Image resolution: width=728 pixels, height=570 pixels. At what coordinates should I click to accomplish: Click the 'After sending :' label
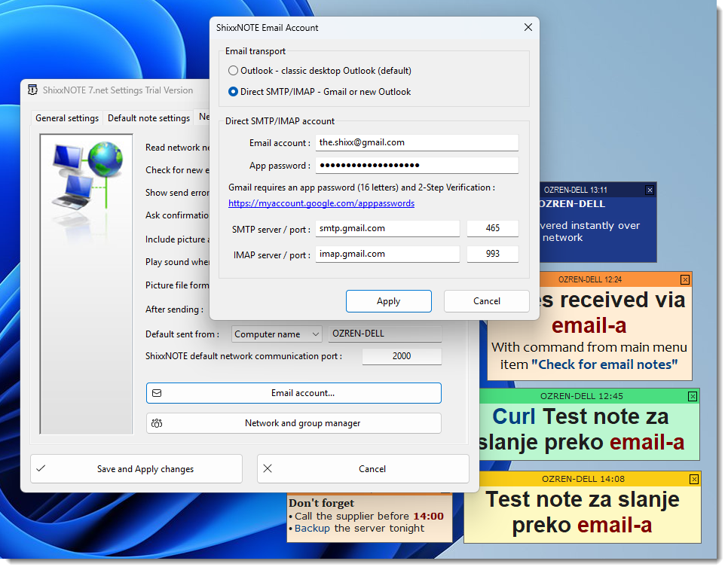pyautogui.click(x=174, y=309)
